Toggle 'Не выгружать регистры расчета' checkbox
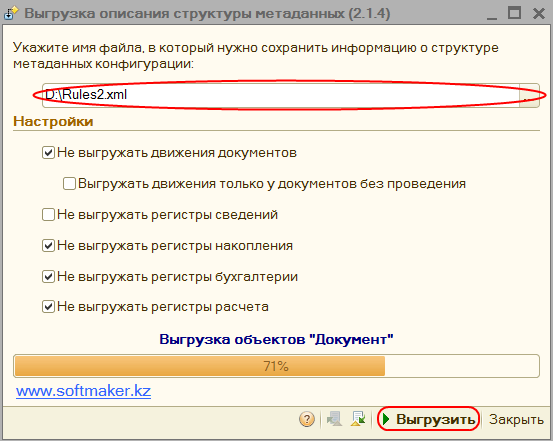This screenshot has width=553, height=441. coord(48,307)
